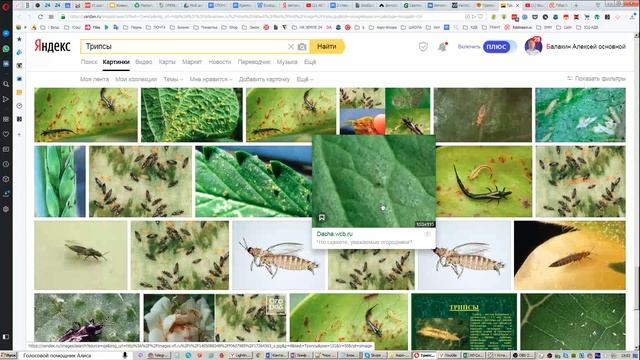Switch to the Карты tab

point(167,62)
